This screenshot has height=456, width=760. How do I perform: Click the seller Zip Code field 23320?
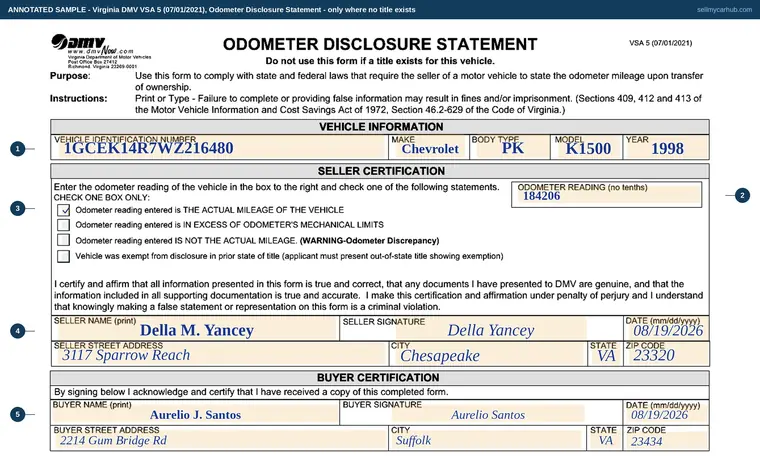[x=666, y=354]
